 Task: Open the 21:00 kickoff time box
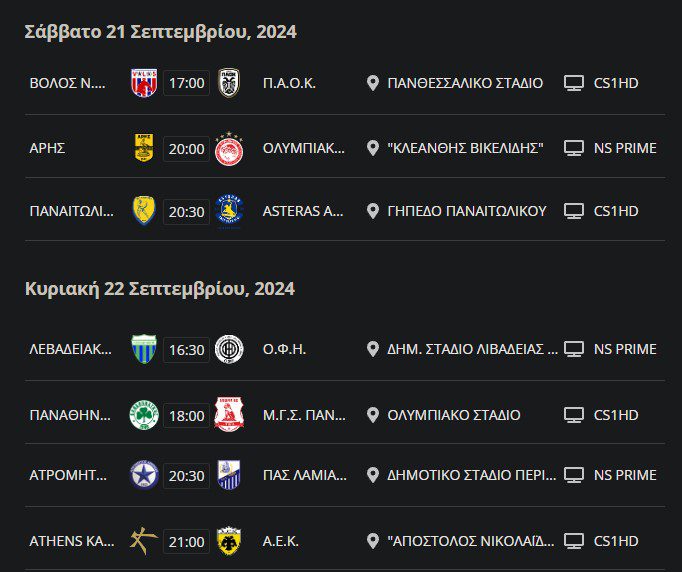coord(186,541)
